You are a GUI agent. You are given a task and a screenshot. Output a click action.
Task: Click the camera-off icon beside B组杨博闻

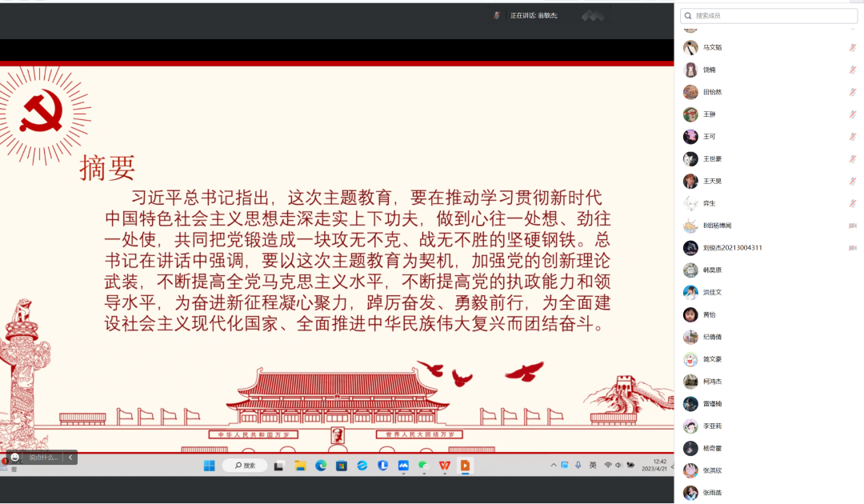coord(853,226)
